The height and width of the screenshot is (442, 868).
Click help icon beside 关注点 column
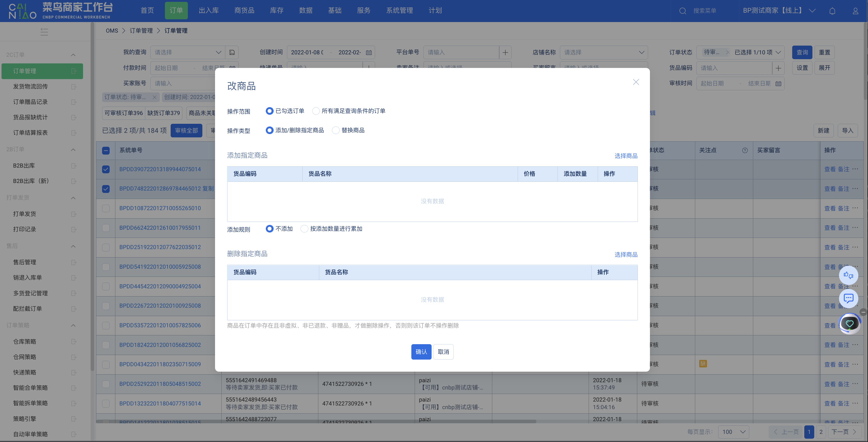coord(745,150)
